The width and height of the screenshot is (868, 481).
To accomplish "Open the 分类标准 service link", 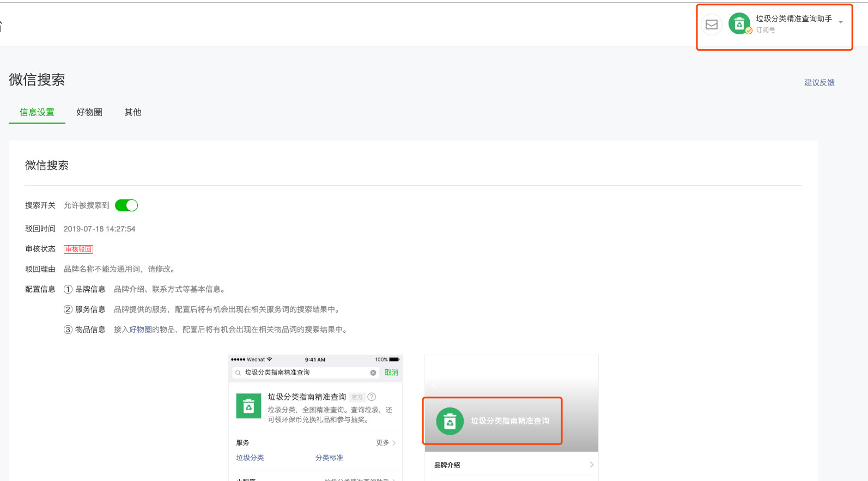I will click(329, 458).
